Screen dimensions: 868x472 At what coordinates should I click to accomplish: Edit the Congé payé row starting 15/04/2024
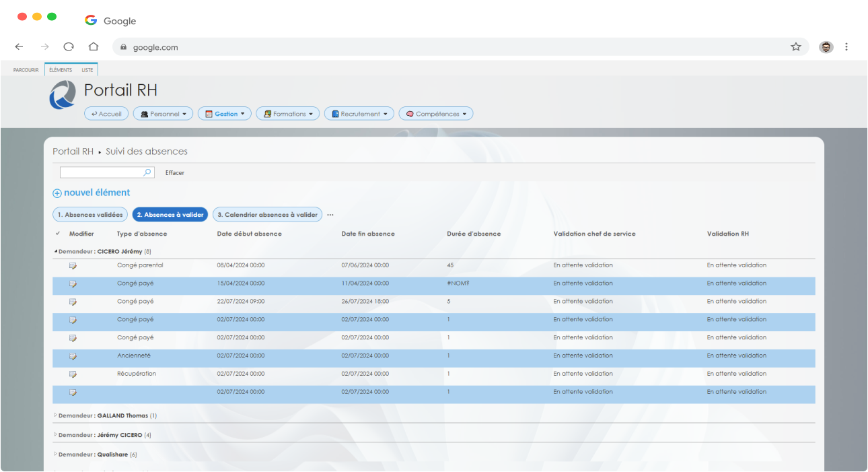(73, 283)
